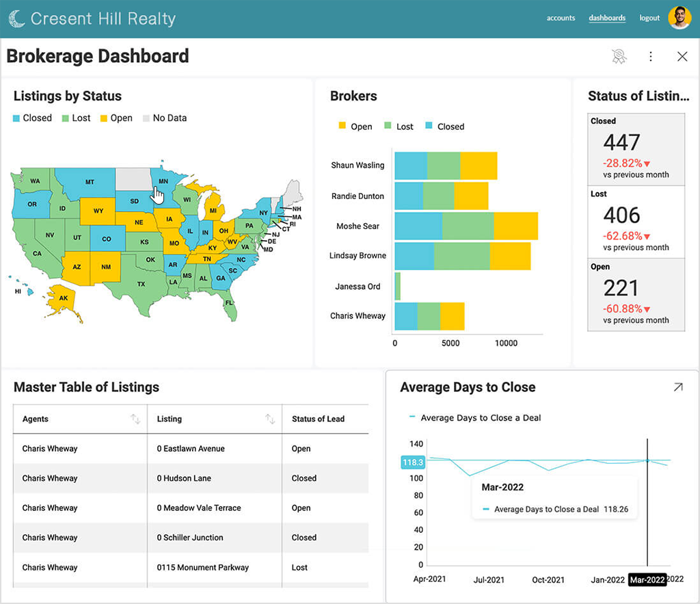Click Charis Wheway in Eastlawn Avenue row
700x604 pixels.
49,449
